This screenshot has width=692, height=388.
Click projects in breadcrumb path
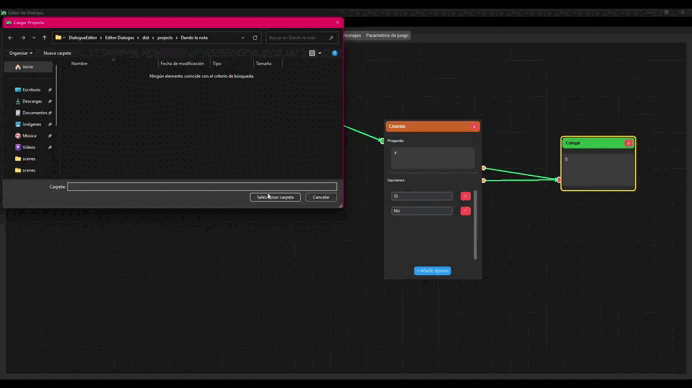click(165, 38)
